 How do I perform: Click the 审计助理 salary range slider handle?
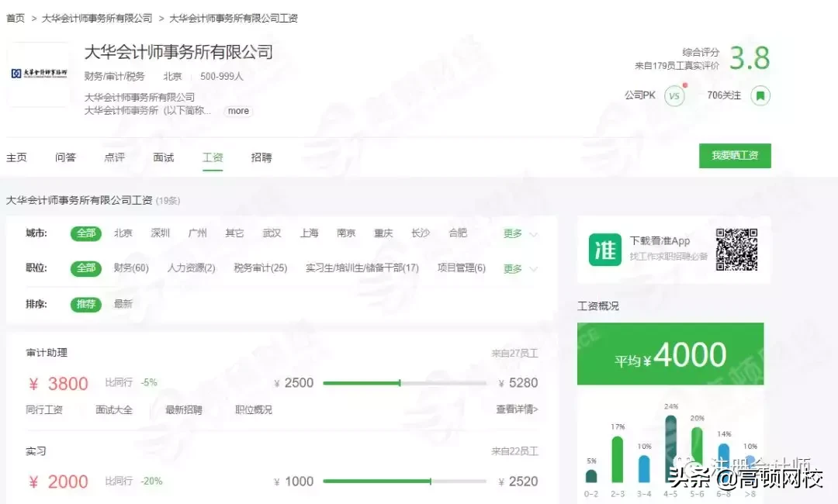[400, 383]
